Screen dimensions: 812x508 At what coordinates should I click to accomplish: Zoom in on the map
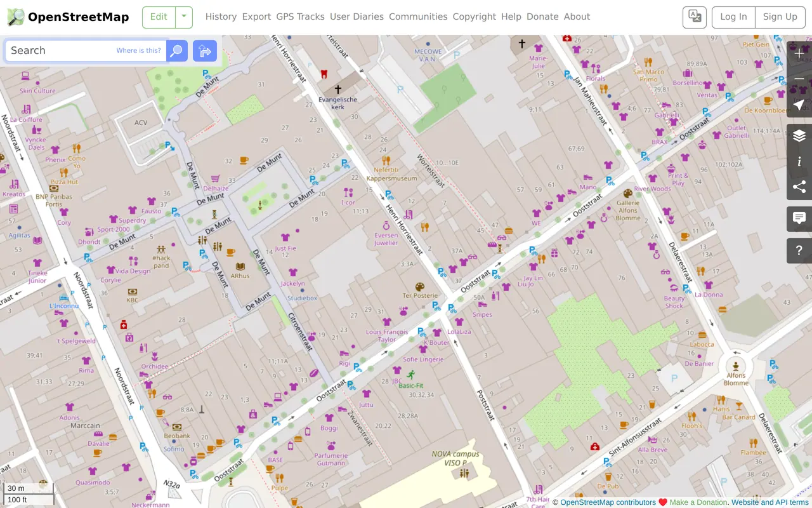coord(799,54)
